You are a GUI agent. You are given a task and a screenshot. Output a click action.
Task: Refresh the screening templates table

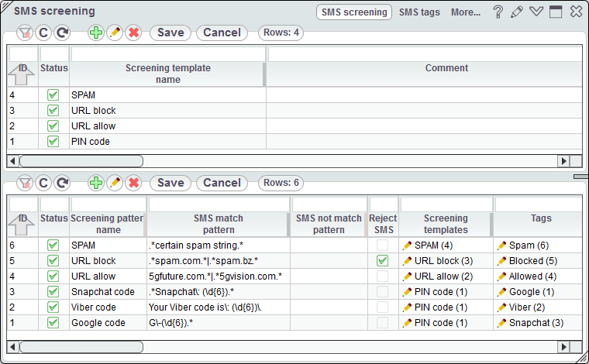tap(62, 33)
